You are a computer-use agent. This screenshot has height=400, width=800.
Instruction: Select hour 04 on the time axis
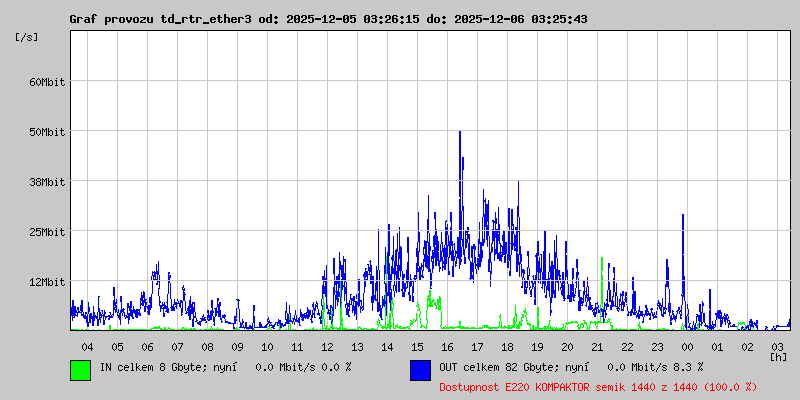(x=87, y=346)
